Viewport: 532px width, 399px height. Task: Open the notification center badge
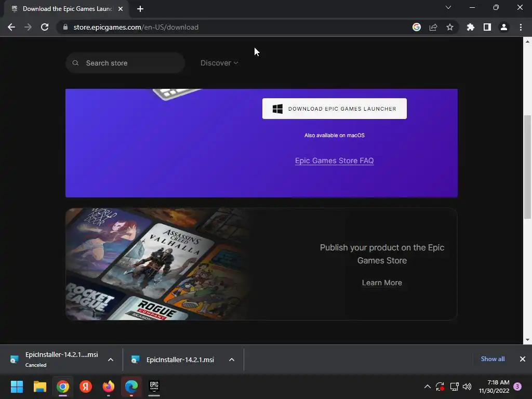pyautogui.click(x=517, y=387)
